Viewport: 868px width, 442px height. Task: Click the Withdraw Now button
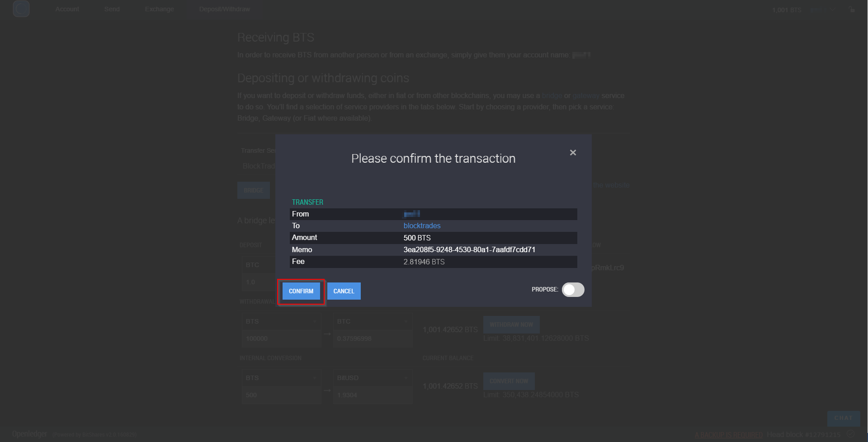pos(511,324)
